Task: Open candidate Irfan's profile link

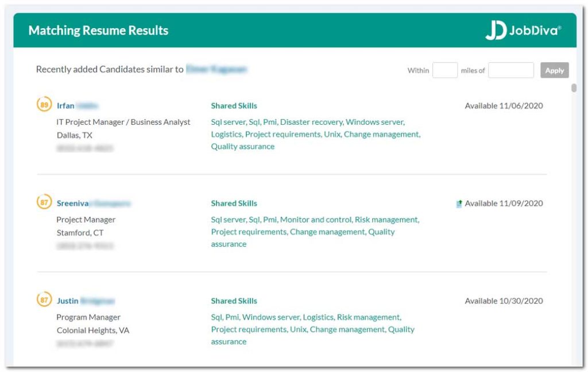Action: pos(77,106)
